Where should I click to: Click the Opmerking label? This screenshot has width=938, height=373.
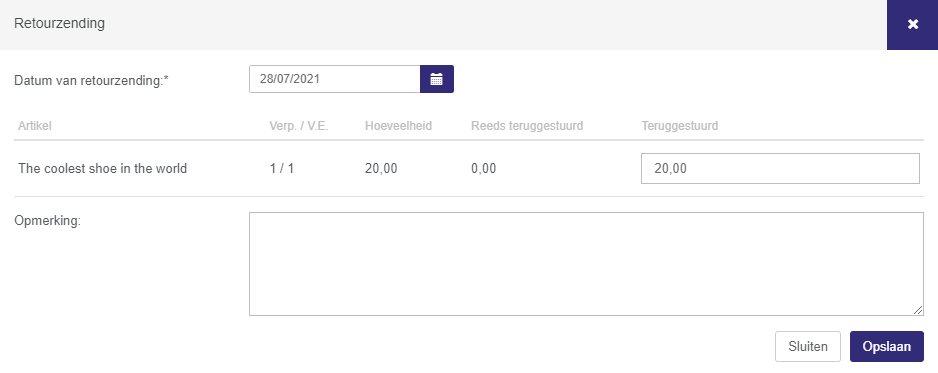pos(47,221)
